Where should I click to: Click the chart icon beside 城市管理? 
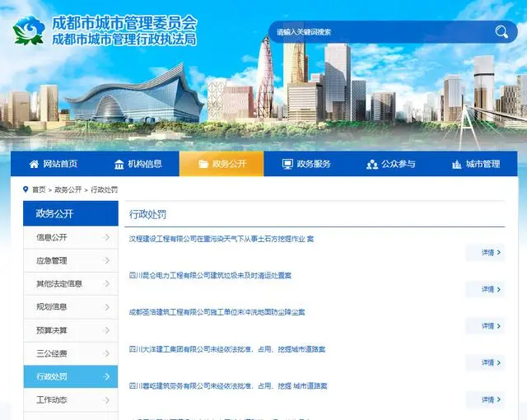point(457,164)
